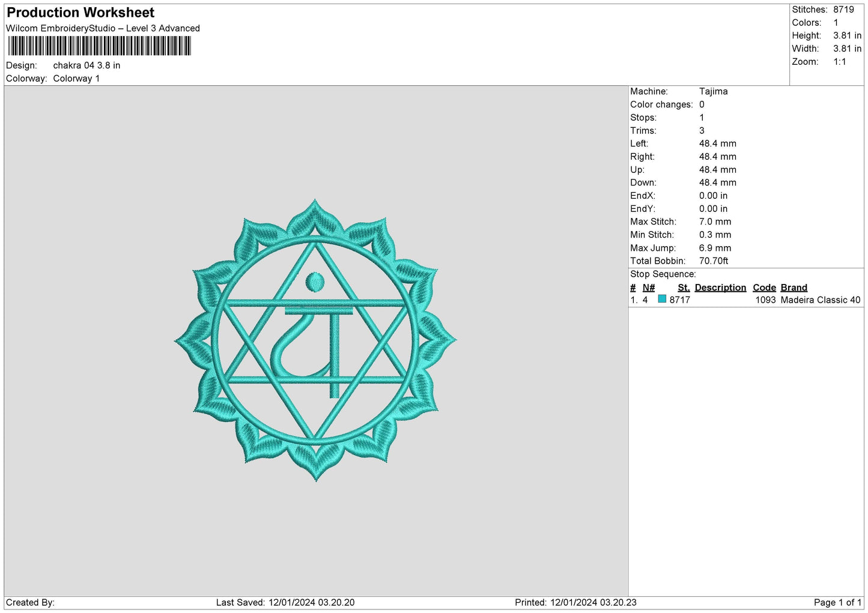Click Min Stitch value '0.3 mm'
Viewport: 868px width, 613px height.
coord(715,235)
